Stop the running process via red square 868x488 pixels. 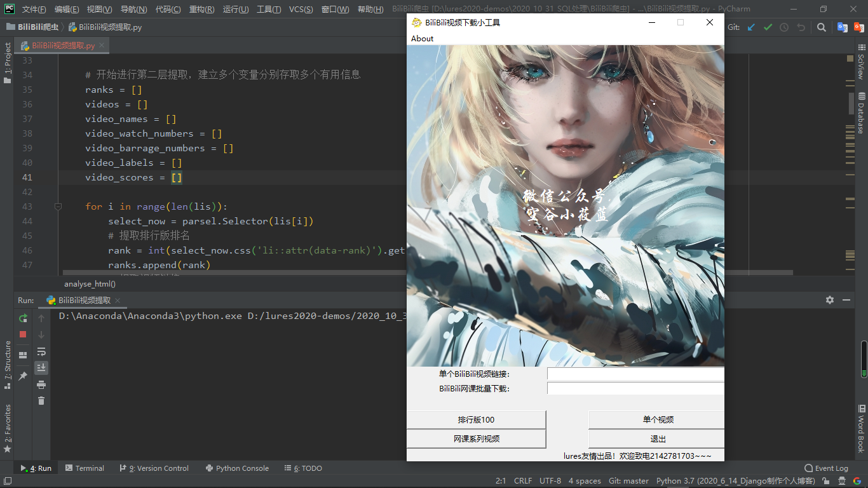click(23, 334)
